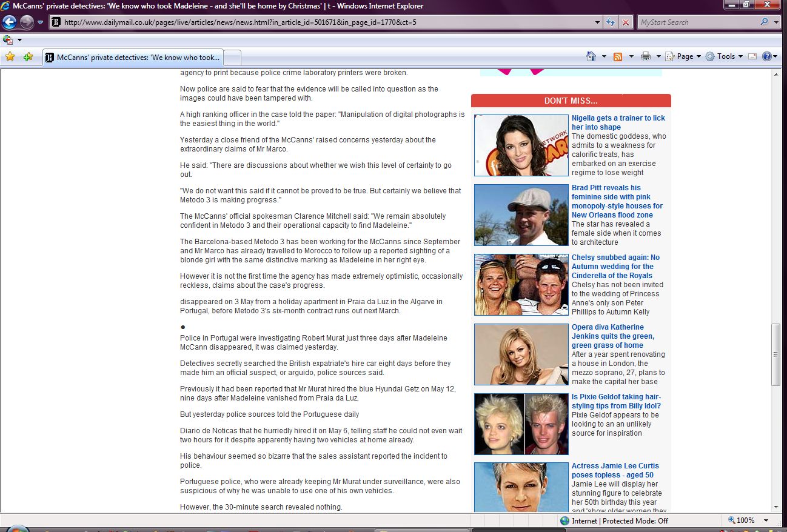787x532 pixels.
Task: Open the Pixie Geldof hair-styling article link
Action: click(x=616, y=401)
